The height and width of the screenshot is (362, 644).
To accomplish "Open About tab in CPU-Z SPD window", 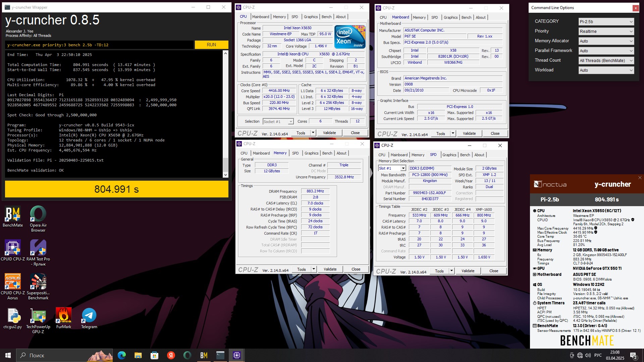I will (479, 155).
